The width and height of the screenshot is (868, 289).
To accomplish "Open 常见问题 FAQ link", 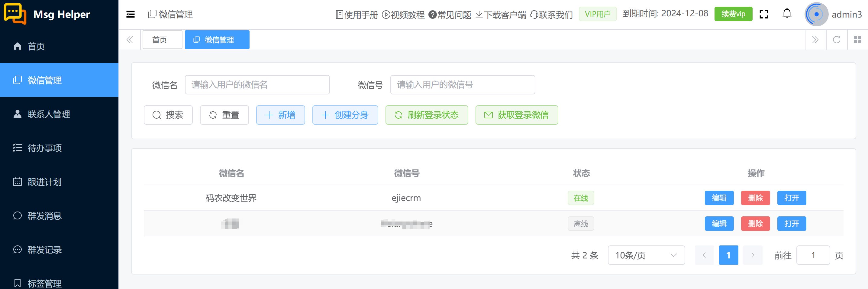I will coord(450,15).
